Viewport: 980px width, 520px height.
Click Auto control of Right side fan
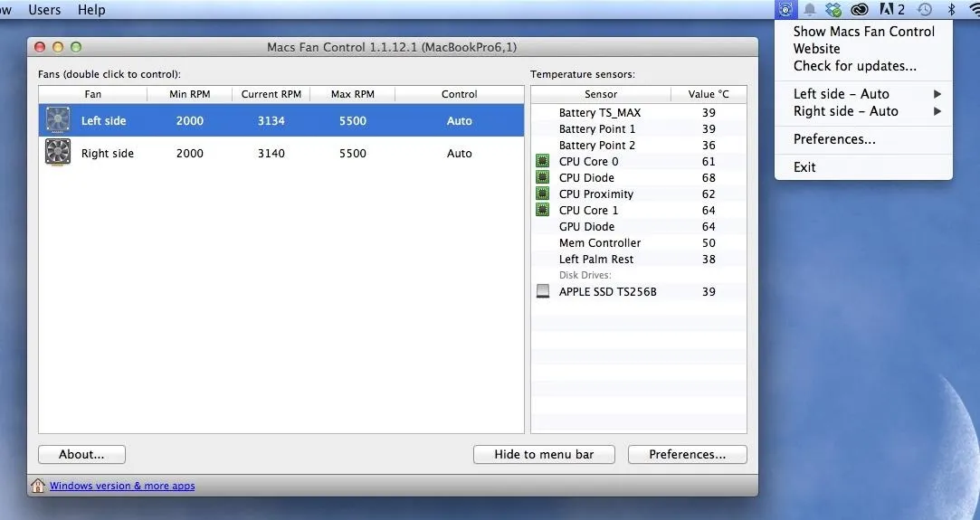tap(460, 153)
